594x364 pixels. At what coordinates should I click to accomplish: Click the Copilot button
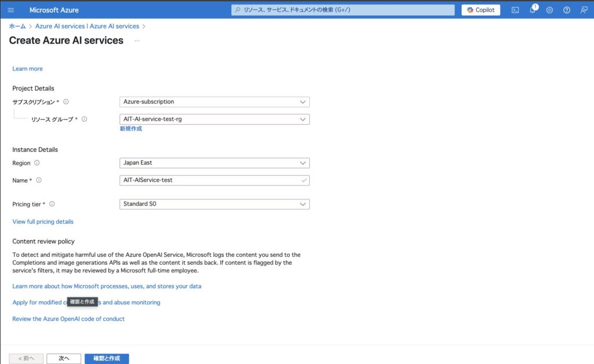coord(481,10)
